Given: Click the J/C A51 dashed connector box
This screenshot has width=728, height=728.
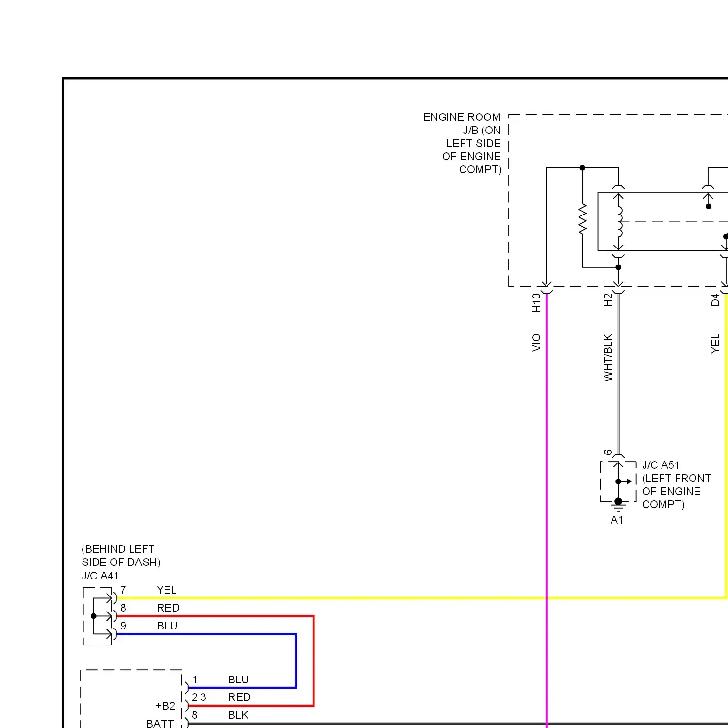Looking at the screenshot, I should tap(618, 481).
